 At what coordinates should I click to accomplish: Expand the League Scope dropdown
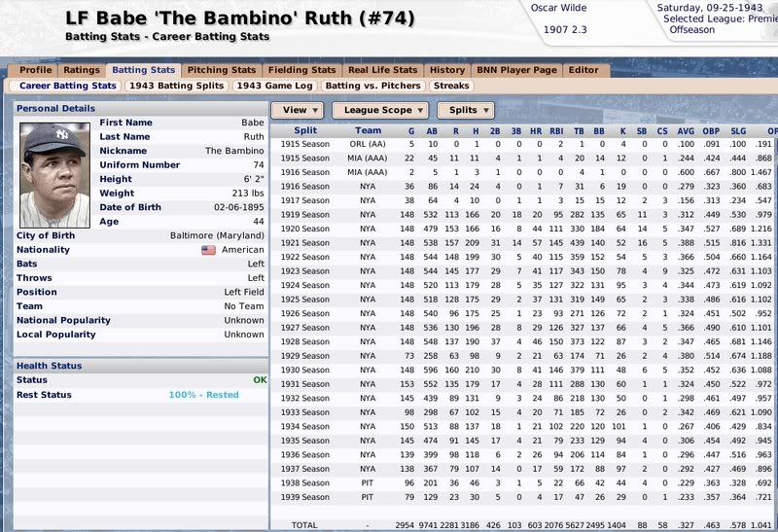point(384,110)
